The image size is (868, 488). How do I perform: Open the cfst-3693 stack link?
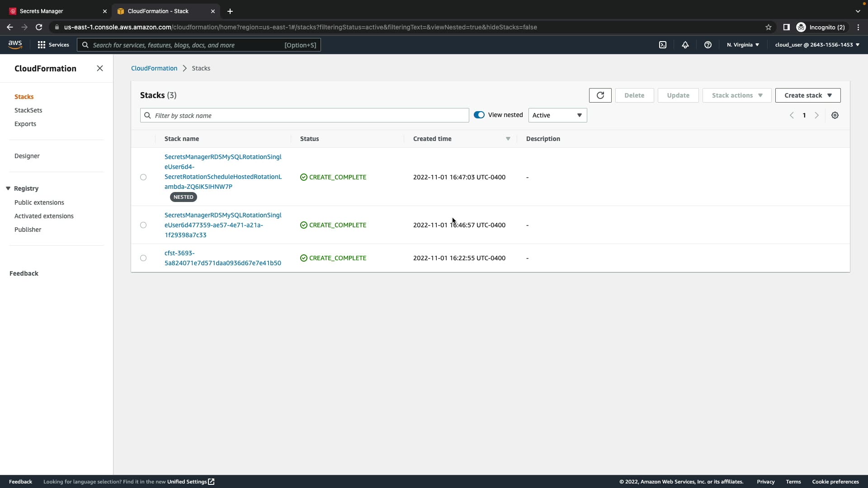pyautogui.click(x=222, y=258)
